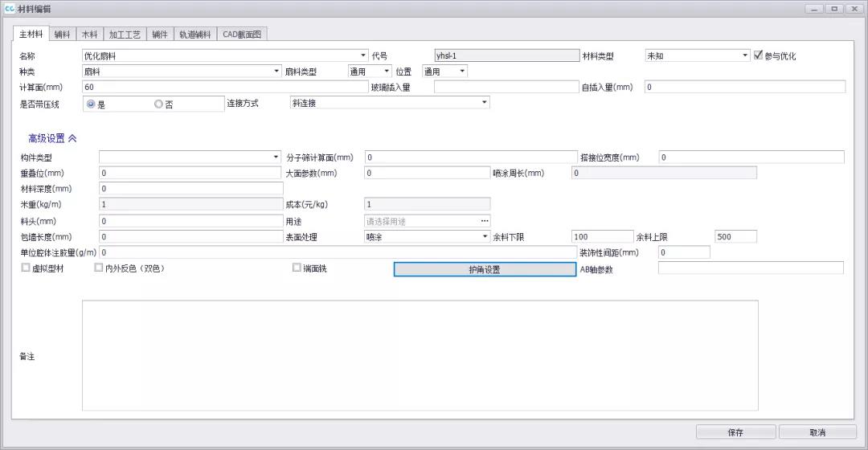This screenshot has width=868, height=450.
Task: Click the app icon in title bar
Action: 10,9
